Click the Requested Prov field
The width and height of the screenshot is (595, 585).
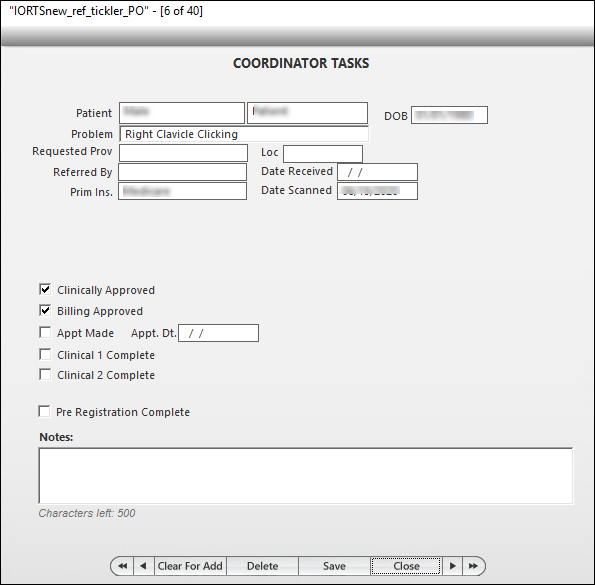coord(183,153)
